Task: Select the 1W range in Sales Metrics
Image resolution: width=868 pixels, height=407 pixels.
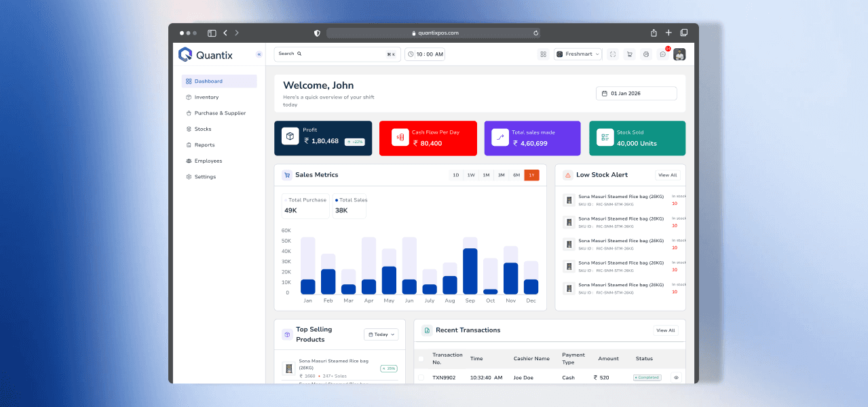Action: [471, 175]
